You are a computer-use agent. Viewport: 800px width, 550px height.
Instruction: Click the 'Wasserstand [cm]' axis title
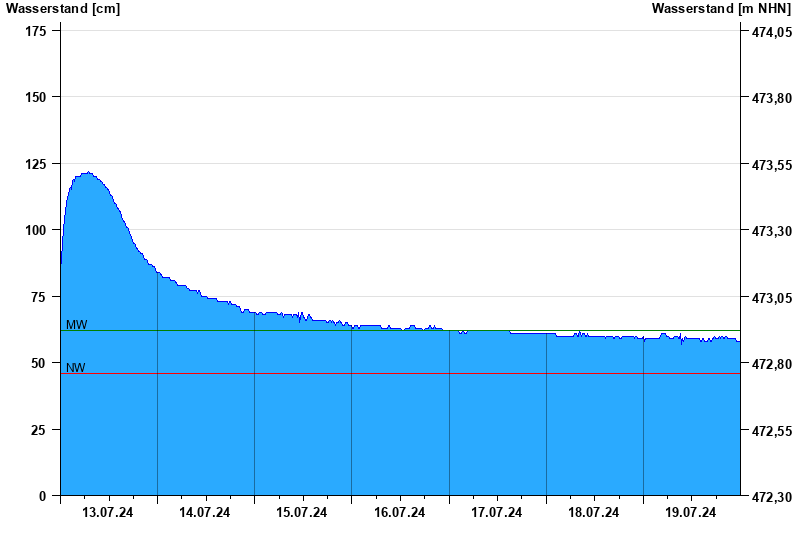point(63,9)
